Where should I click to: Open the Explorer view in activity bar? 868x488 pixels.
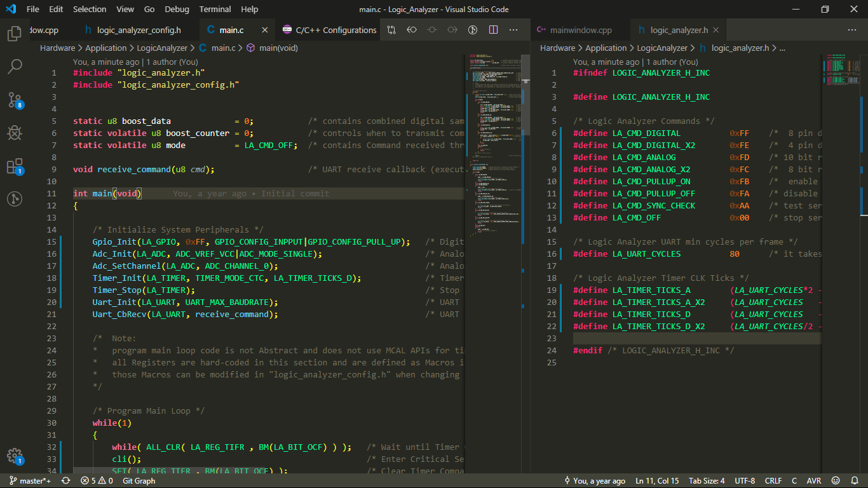[x=14, y=34]
